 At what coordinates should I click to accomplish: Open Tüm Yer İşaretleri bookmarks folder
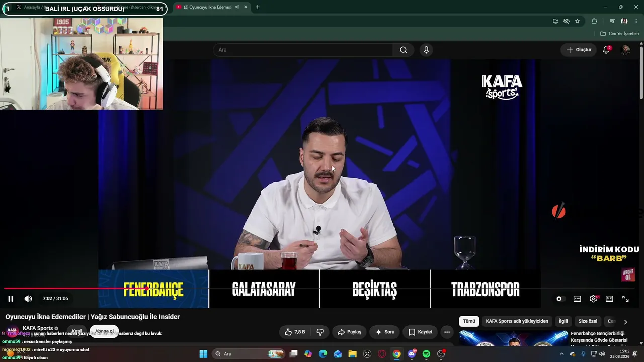619,34
